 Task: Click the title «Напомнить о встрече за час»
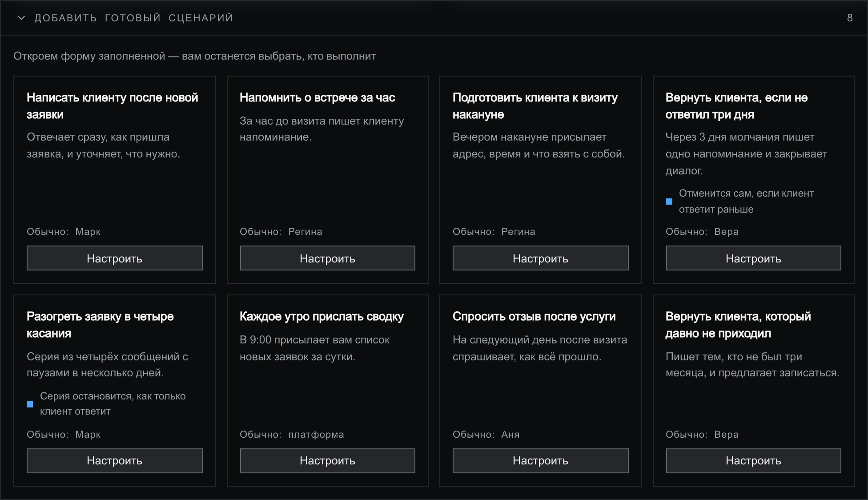click(x=317, y=97)
